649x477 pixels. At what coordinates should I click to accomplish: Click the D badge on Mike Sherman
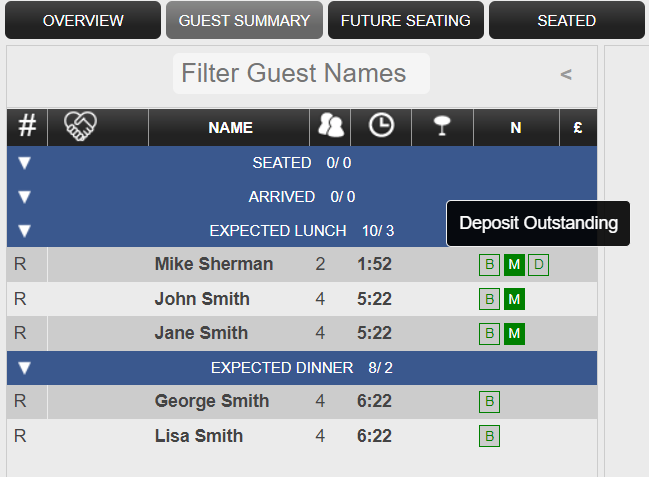tap(538, 265)
